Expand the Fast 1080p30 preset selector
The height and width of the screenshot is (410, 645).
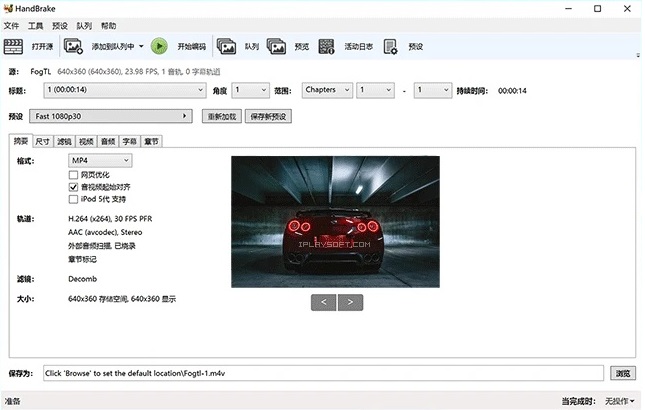coord(111,116)
